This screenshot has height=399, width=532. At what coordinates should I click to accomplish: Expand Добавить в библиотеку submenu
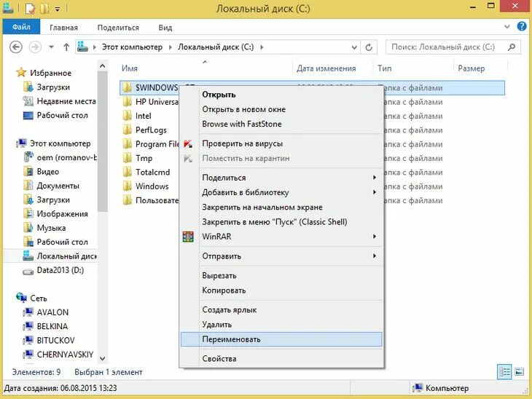(375, 192)
